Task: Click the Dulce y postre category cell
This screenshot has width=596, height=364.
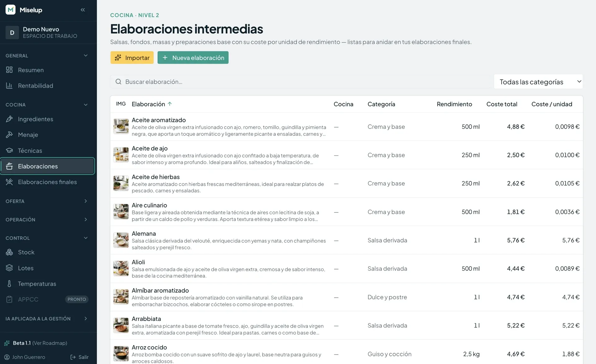Action: pyautogui.click(x=387, y=297)
